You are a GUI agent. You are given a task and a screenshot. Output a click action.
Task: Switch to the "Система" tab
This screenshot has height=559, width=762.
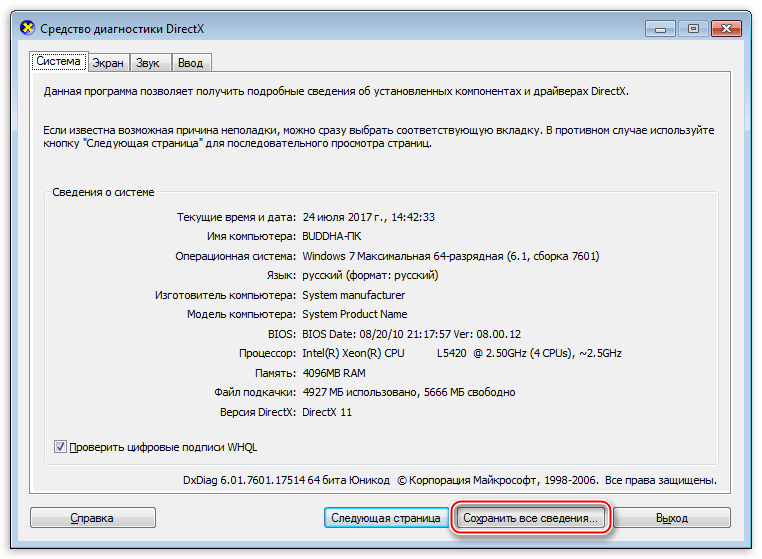(x=58, y=62)
